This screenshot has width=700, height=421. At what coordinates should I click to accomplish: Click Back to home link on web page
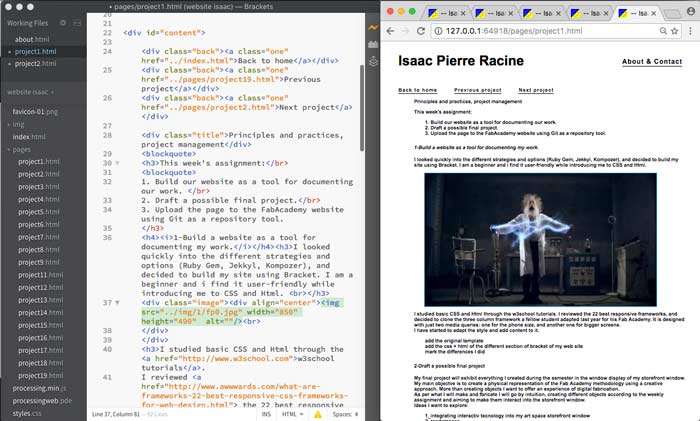pos(417,90)
